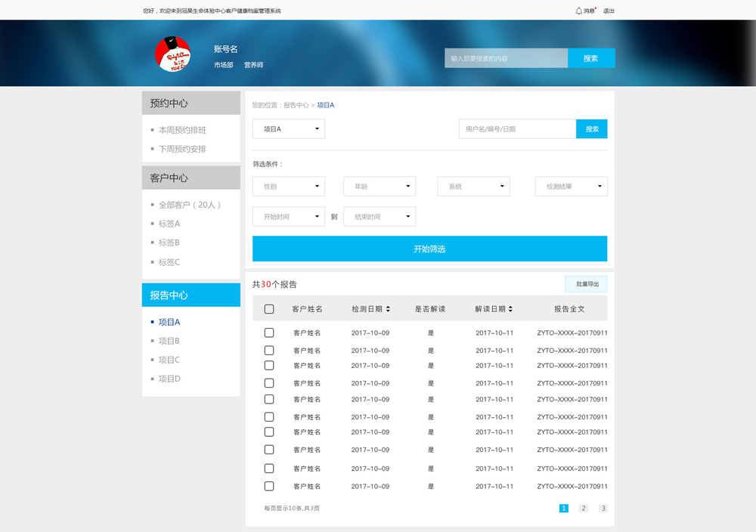Check the first report row checkbox

(269, 332)
